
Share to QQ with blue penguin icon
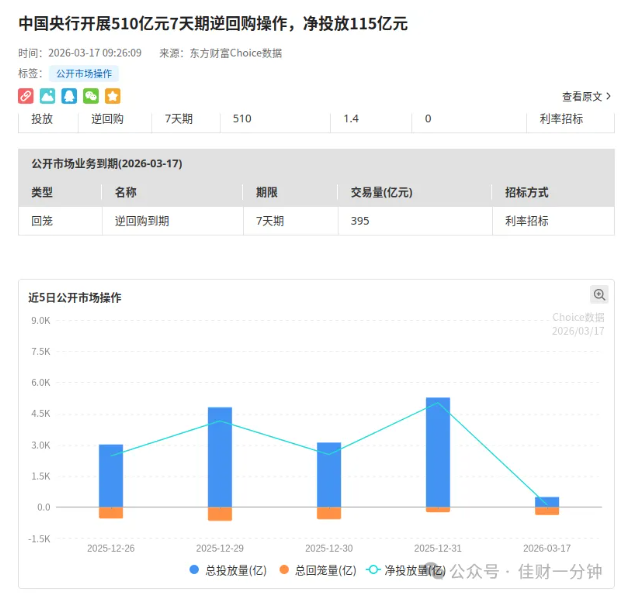click(69, 96)
